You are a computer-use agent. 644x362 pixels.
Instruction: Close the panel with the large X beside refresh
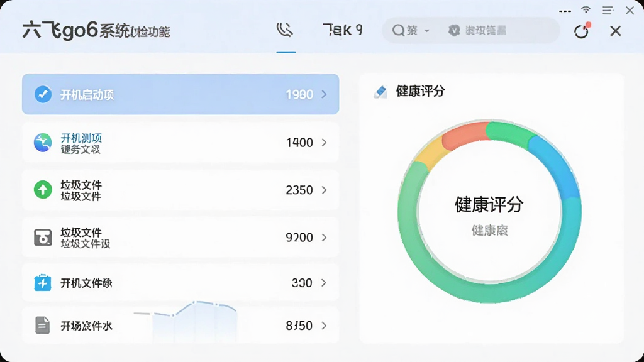(x=615, y=31)
